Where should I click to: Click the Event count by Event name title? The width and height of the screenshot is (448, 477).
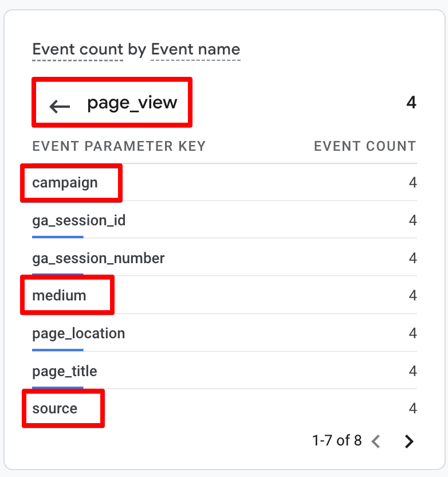coord(136,49)
